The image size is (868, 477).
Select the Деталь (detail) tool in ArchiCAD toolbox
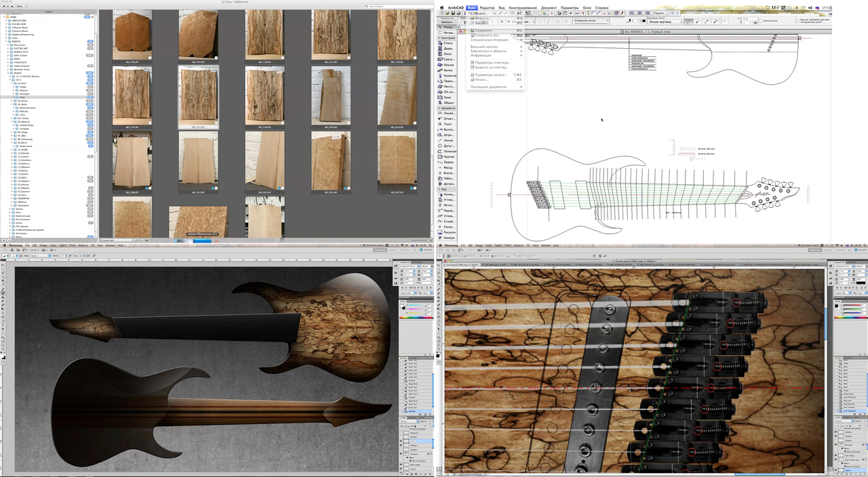[446, 184]
